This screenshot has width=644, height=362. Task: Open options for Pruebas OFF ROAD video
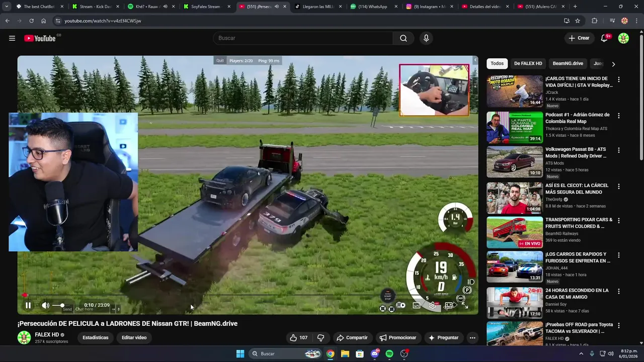point(619,326)
